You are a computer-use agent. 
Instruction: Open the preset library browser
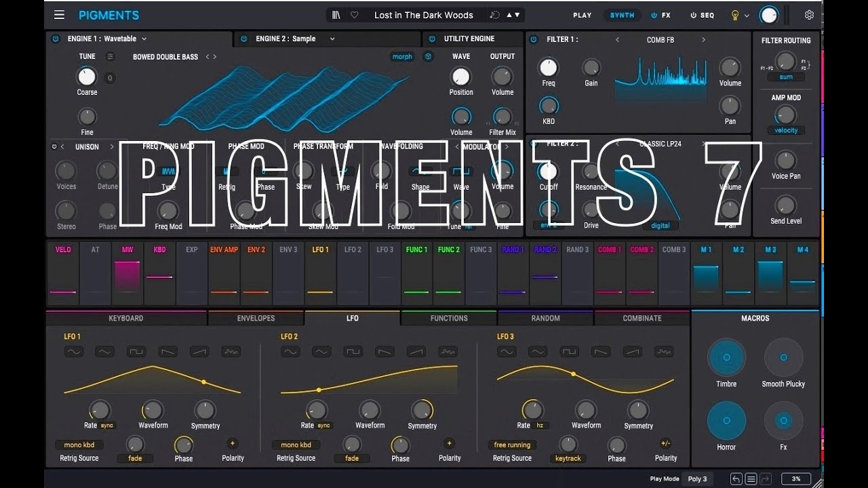336,15
